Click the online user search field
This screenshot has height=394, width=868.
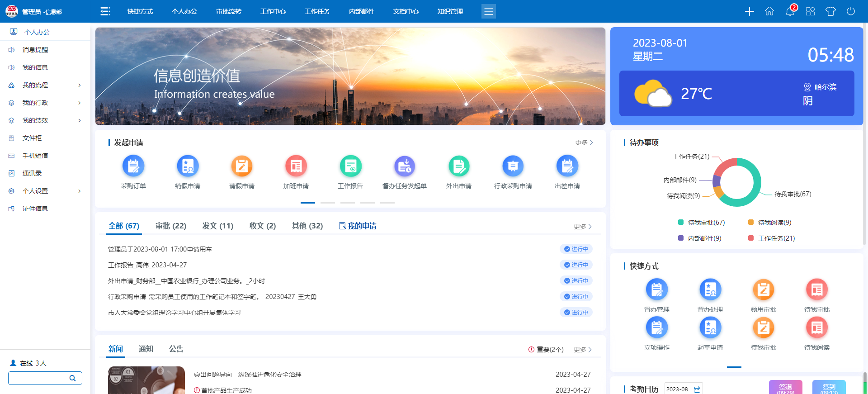click(x=40, y=378)
